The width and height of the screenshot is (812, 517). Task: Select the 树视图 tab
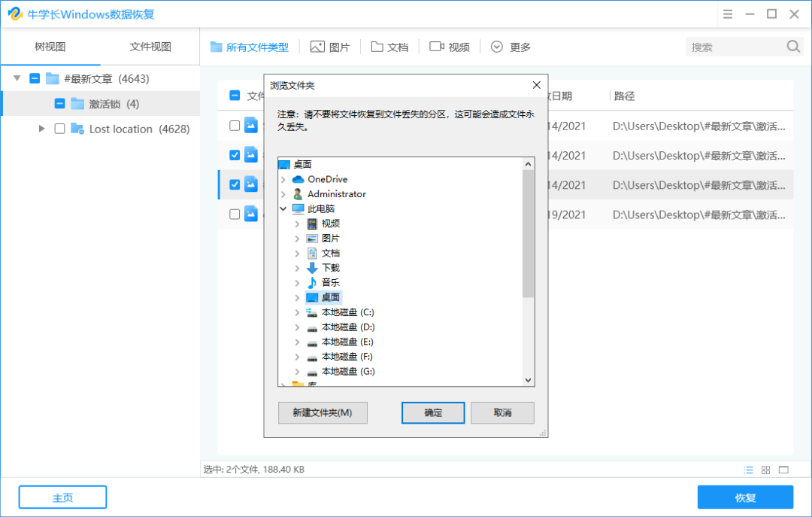click(x=49, y=46)
